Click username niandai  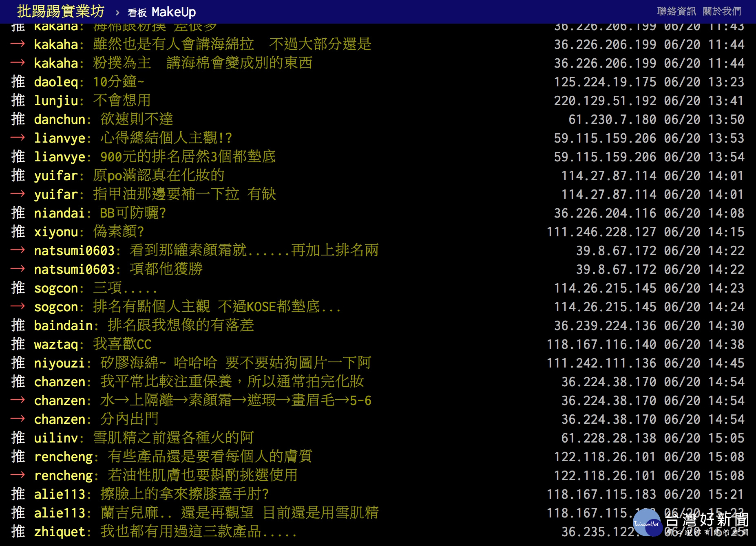tap(60, 213)
